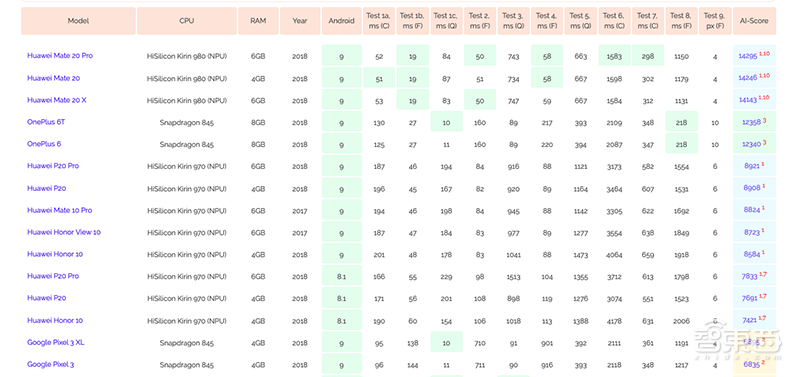Click the Test 1a ms (C) header

point(379,21)
